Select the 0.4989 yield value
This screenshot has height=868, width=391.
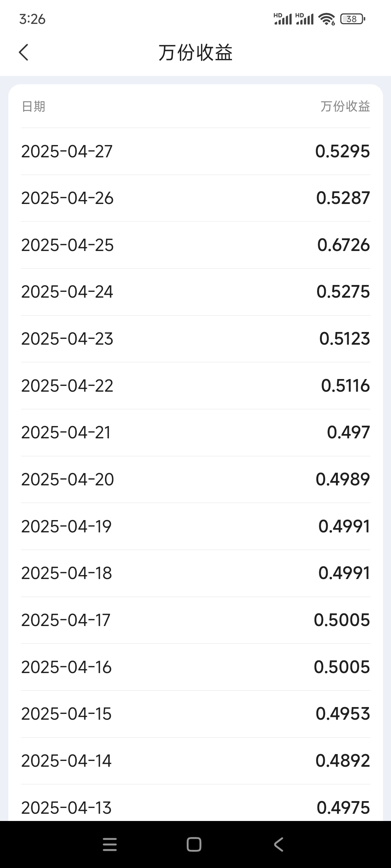point(342,480)
